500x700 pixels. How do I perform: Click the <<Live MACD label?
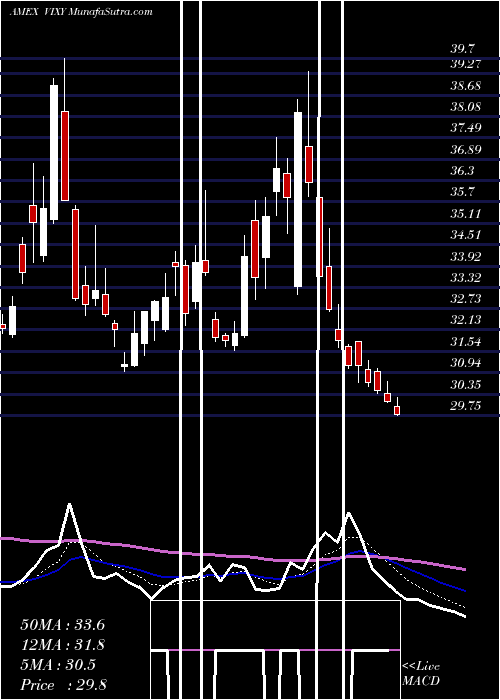pos(421,674)
